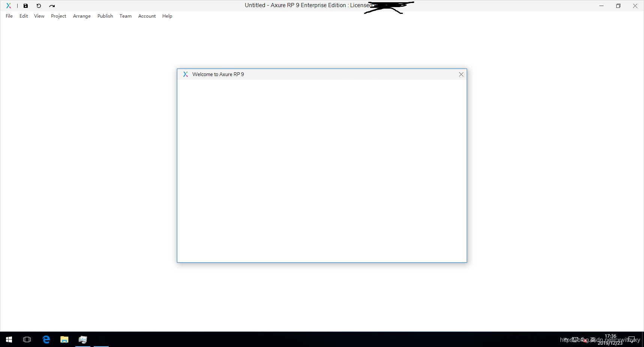Launch Microsoft Edge from the taskbar
Screen dimensions: 644x347
46,340
